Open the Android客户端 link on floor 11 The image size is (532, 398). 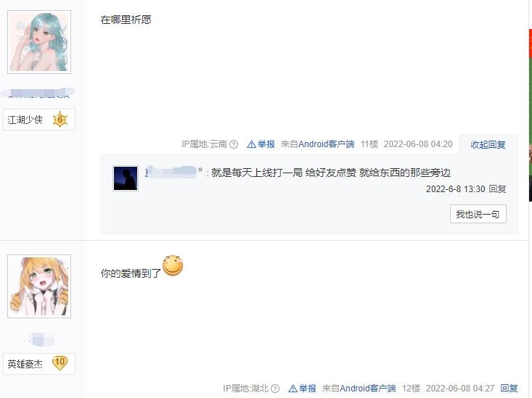[327, 144]
